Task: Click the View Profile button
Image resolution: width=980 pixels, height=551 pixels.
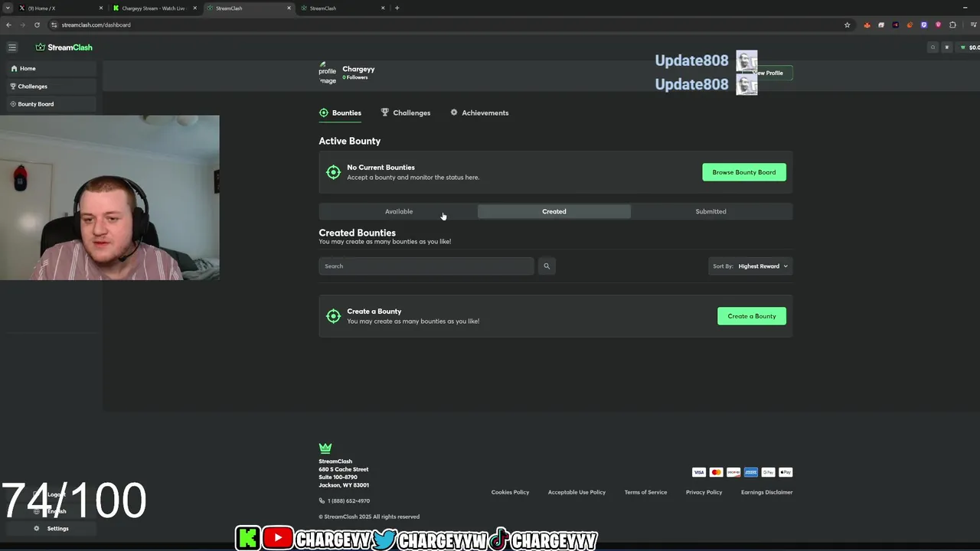Action: (x=768, y=73)
